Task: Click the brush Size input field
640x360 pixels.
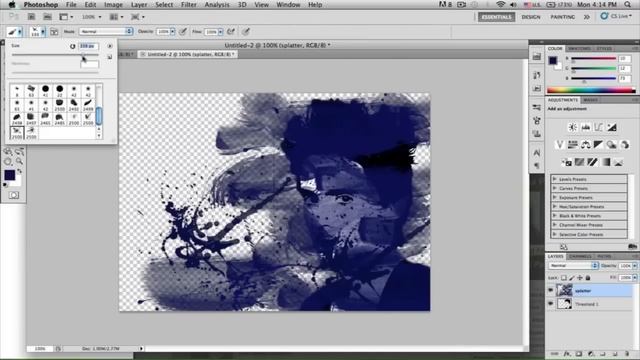Action: click(x=88, y=46)
